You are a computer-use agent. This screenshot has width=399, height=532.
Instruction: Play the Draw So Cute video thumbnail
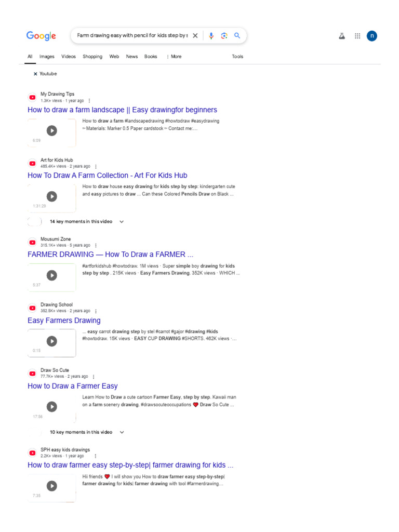pyautogui.click(x=51, y=407)
